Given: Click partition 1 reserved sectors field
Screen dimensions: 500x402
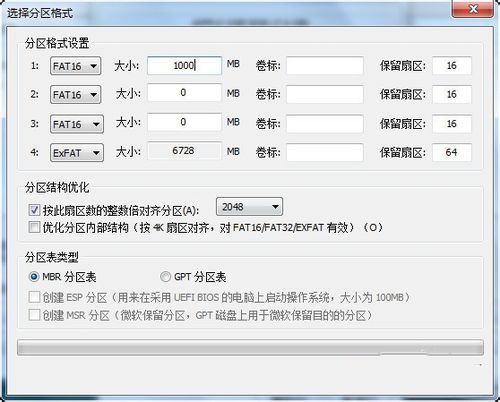Looking at the screenshot, I should pyautogui.click(x=452, y=65).
